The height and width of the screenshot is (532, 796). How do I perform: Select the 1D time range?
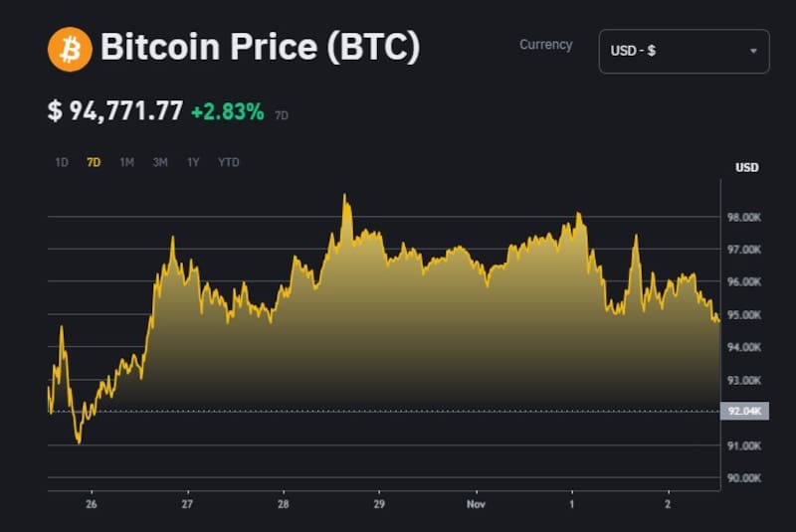tap(62, 162)
